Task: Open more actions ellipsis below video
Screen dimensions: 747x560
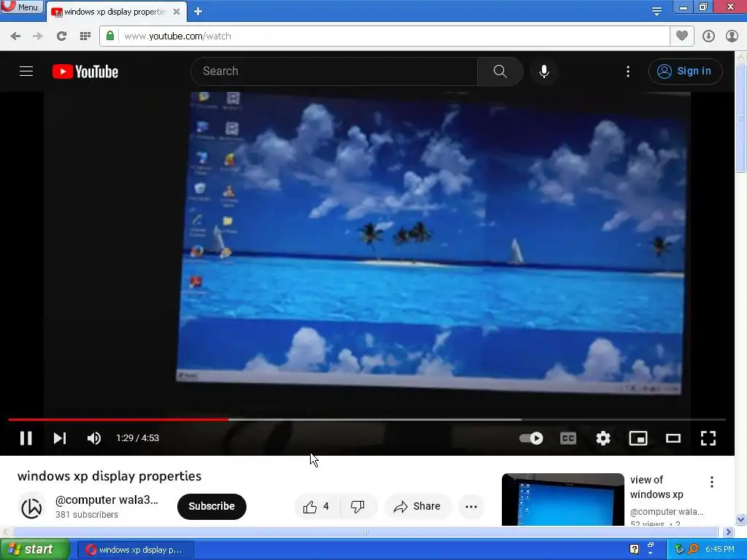Action: [x=471, y=507]
